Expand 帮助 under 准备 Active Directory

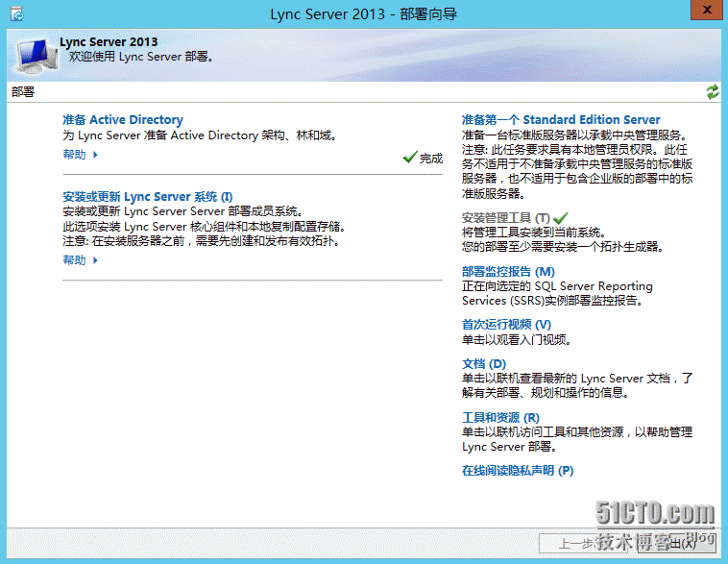[81, 155]
